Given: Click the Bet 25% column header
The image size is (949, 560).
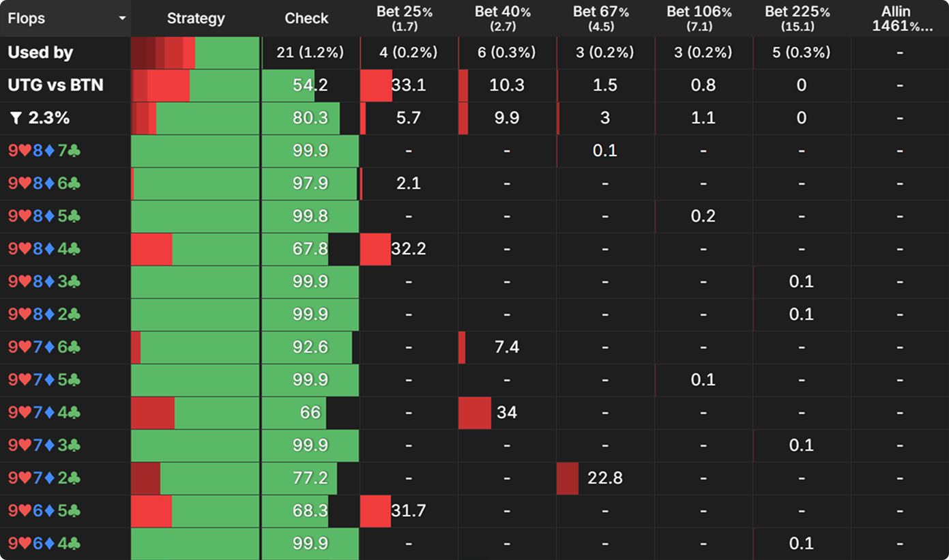Looking at the screenshot, I should coord(407,18).
